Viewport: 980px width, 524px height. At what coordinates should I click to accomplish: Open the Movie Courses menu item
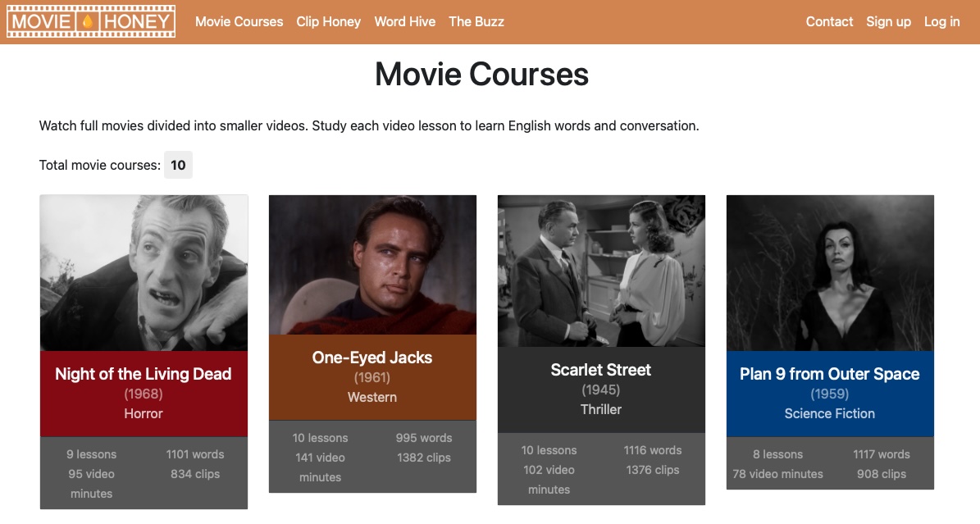tap(239, 21)
